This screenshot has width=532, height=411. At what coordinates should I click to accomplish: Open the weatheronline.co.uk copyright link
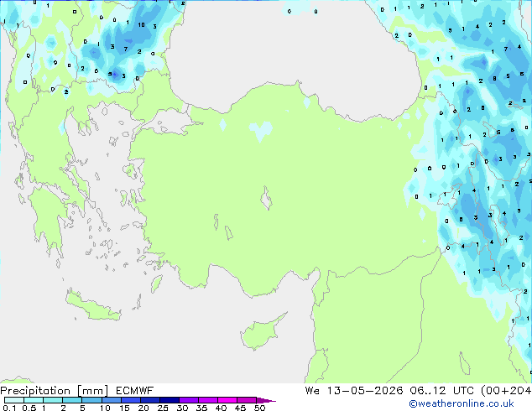(461, 403)
